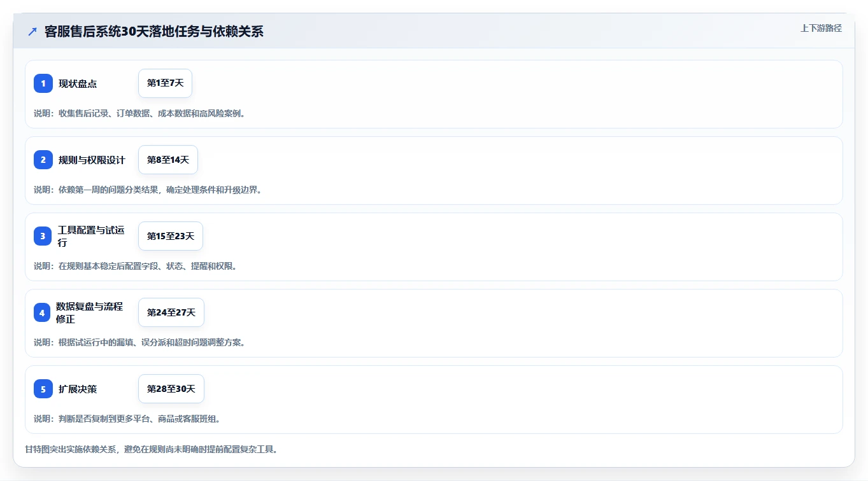Image resolution: width=868 pixels, height=481 pixels.
Task: Select the 第8至14天 date chip
Action: pos(168,160)
